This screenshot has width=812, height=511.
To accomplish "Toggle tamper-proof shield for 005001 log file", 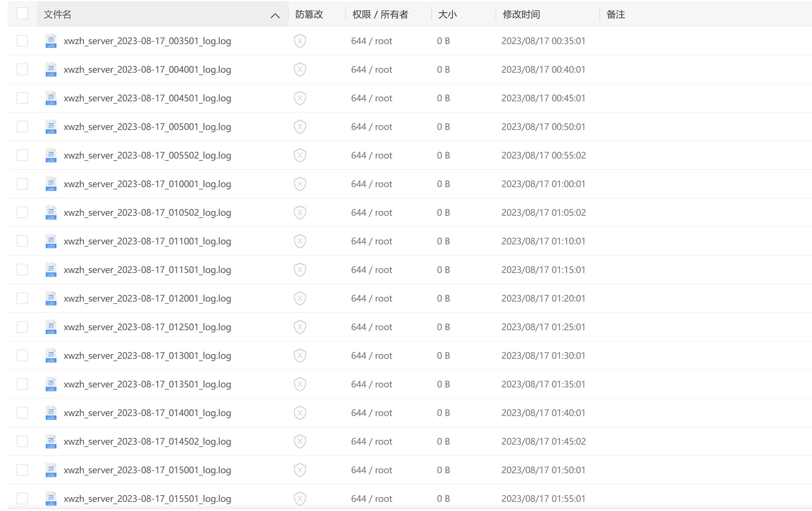I will click(300, 127).
